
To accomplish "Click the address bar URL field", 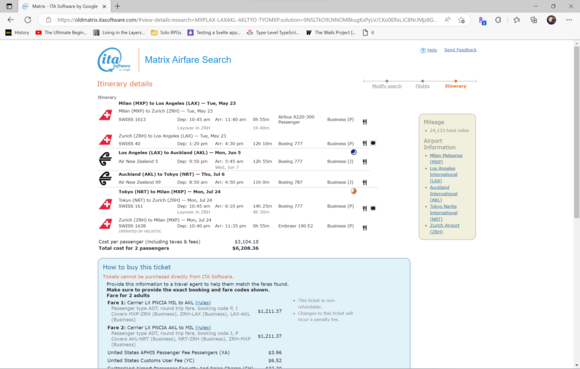I will click(x=247, y=20).
